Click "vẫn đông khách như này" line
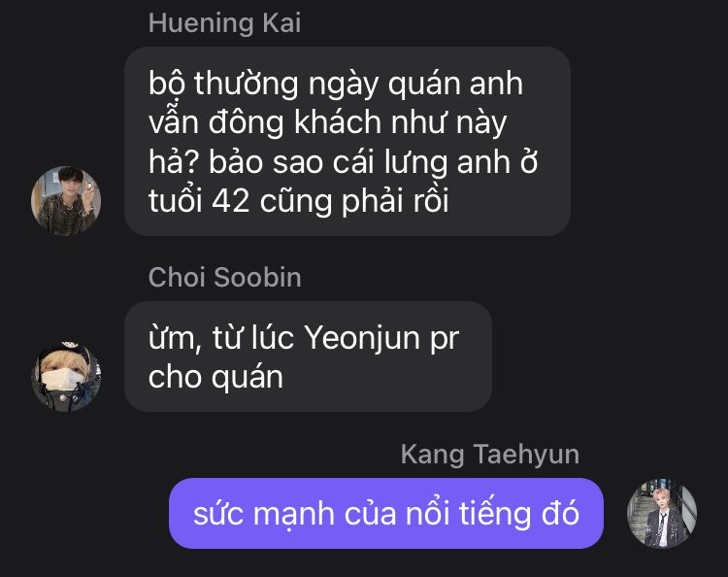The height and width of the screenshot is (577, 728). [x=328, y=123]
